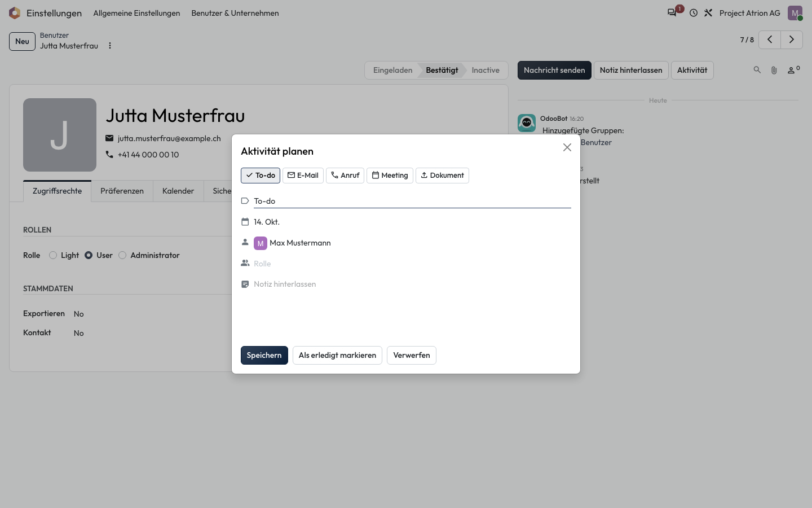Choose the Meeting activity type
This screenshot has height=508, width=812.
click(390, 176)
